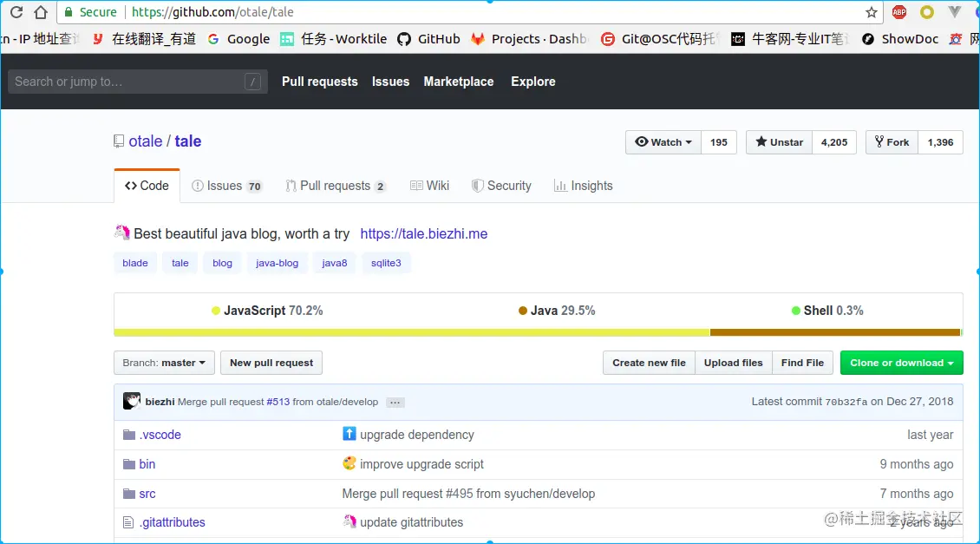Click the bin folder icon
This screenshot has width=980, height=544.
tap(128, 464)
